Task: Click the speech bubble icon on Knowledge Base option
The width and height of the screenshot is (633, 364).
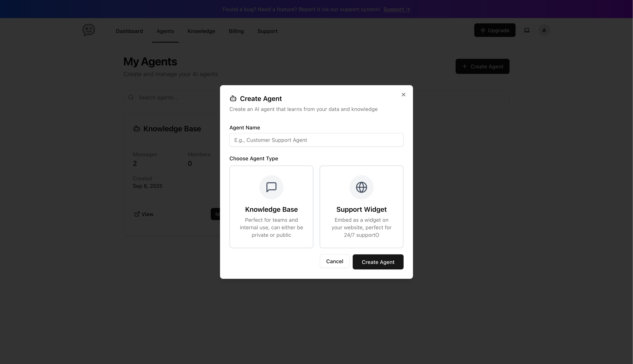Action: [271, 187]
